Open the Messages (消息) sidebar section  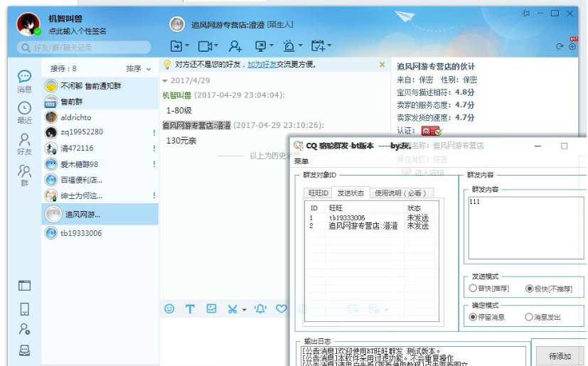24,81
